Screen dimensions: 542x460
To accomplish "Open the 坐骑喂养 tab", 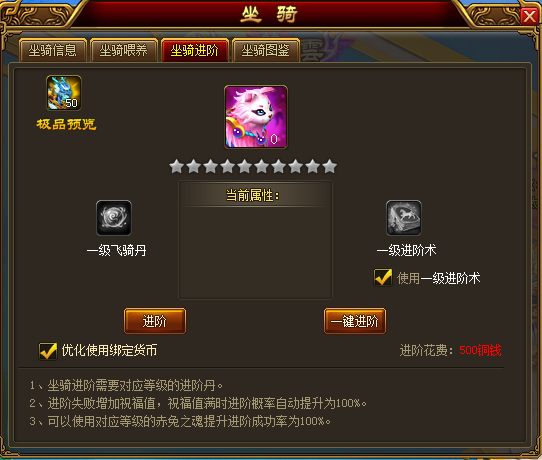I will click(x=124, y=50).
